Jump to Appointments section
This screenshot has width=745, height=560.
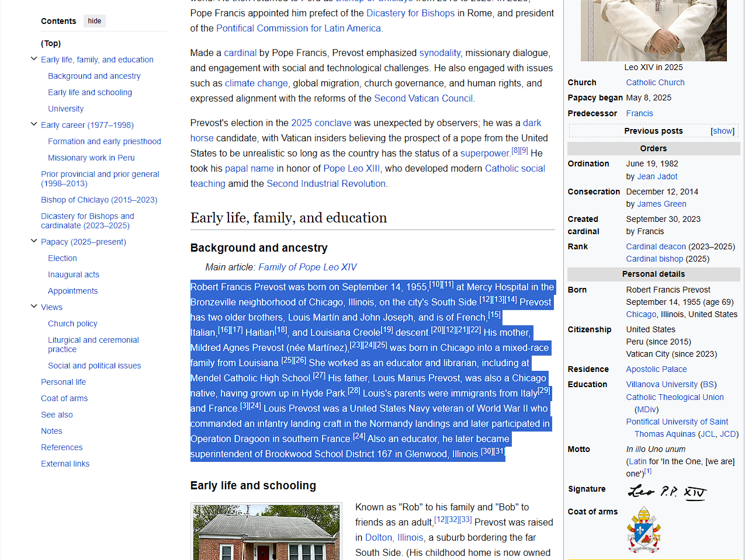[73, 291]
